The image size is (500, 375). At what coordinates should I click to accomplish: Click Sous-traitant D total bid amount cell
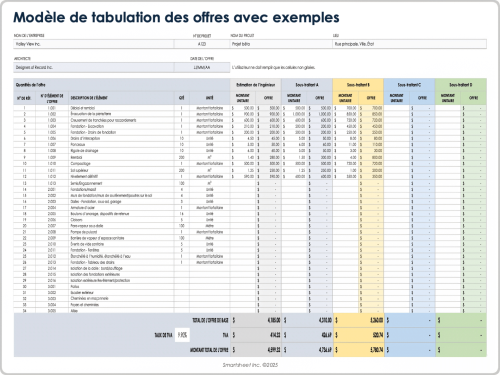click(x=461, y=350)
